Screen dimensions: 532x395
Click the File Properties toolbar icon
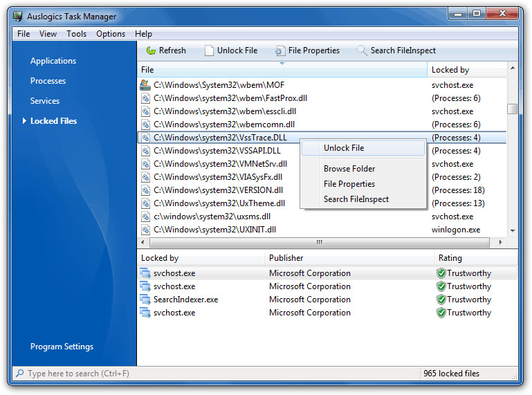[x=280, y=50]
